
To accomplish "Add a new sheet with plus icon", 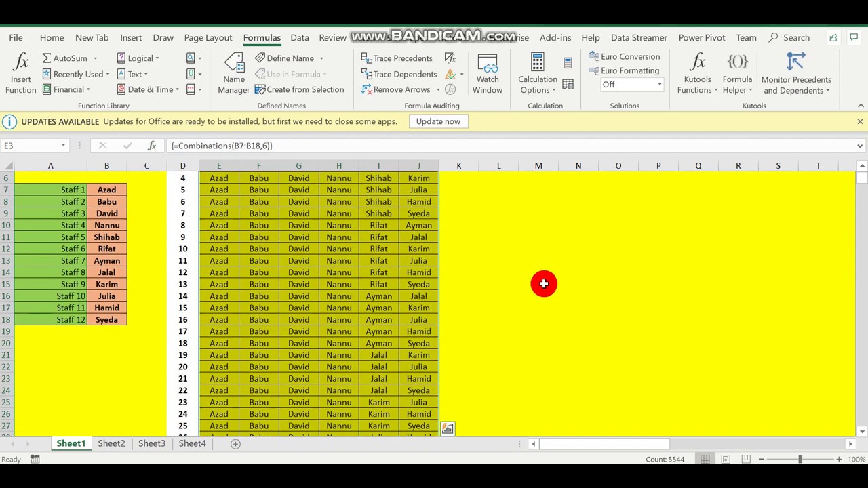I will click(235, 444).
